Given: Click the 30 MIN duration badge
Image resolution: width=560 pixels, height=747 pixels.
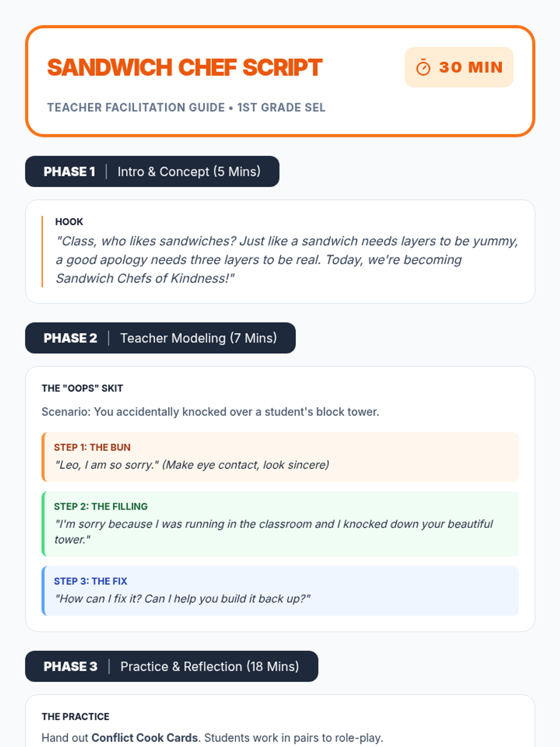Looking at the screenshot, I should 459,67.
